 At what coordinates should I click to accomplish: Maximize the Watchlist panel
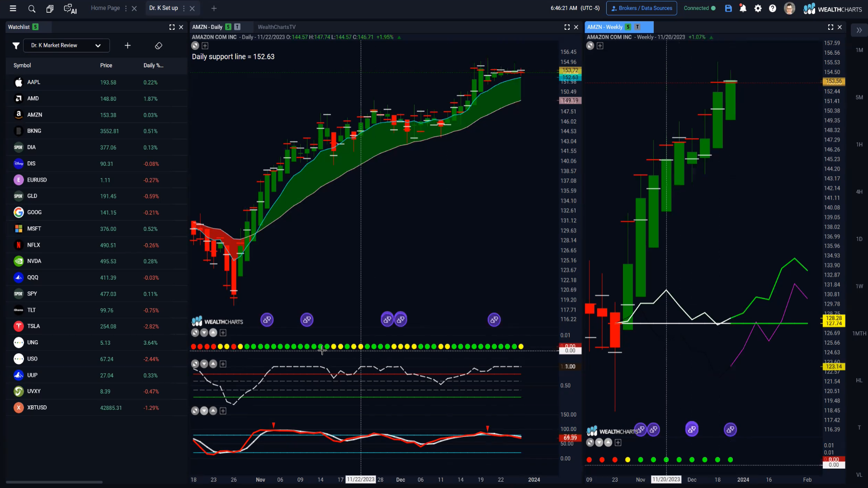(x=172, y=27)
